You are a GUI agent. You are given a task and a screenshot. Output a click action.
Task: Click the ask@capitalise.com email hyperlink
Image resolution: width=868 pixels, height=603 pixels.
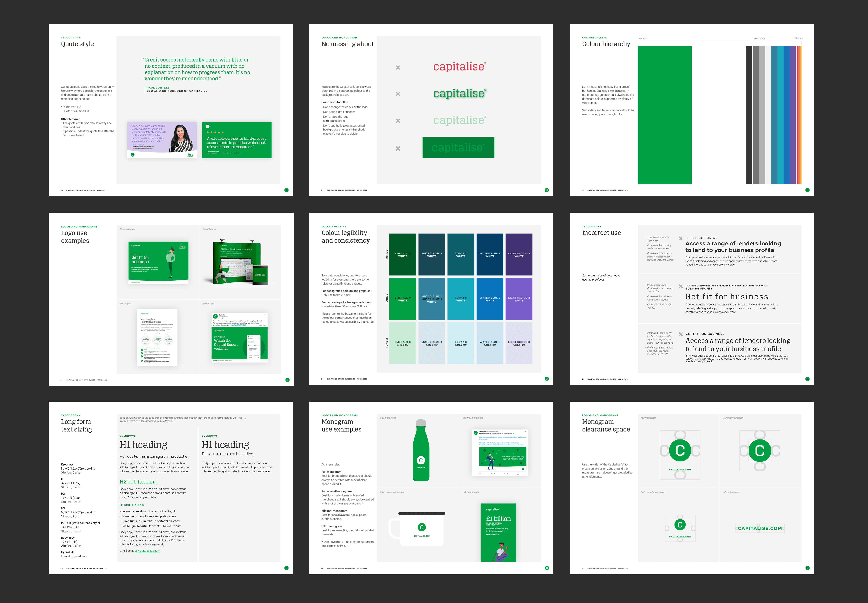click(147, 551)
